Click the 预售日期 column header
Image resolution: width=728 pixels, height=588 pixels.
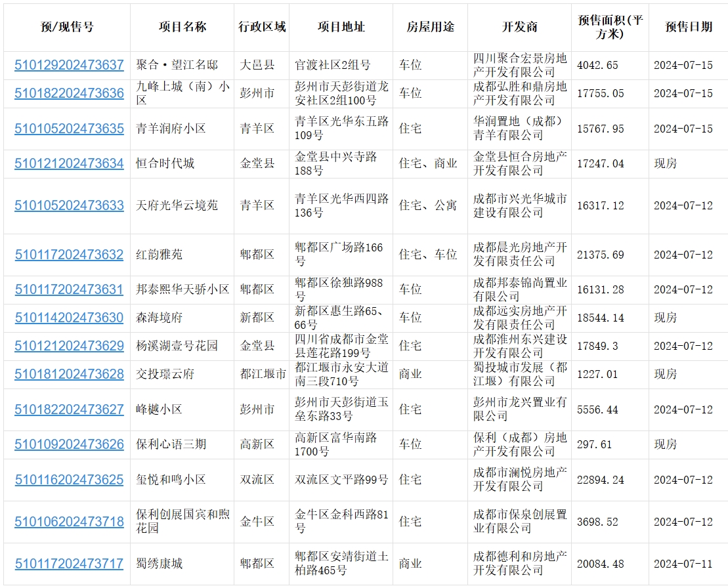pyautogui.click(x=689, y=27)
